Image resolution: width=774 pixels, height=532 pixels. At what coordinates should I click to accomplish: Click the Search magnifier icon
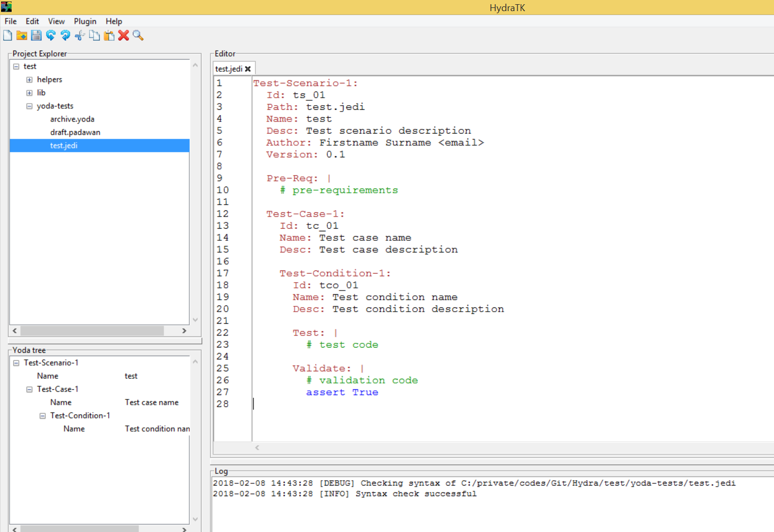[138, 35]
